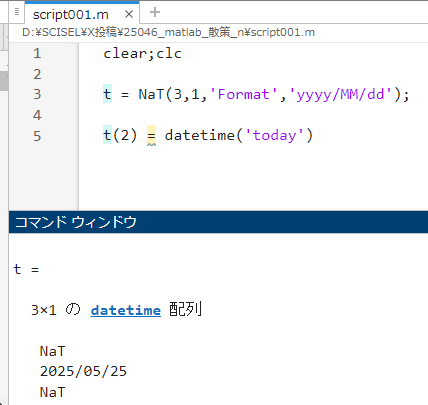428x405 pixels.
Task: Click the 'yyyy/MM/dd' format string
Action: [340, 95]
